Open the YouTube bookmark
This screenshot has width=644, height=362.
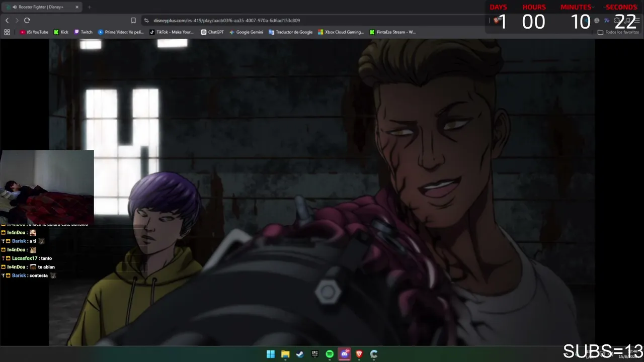34,32
